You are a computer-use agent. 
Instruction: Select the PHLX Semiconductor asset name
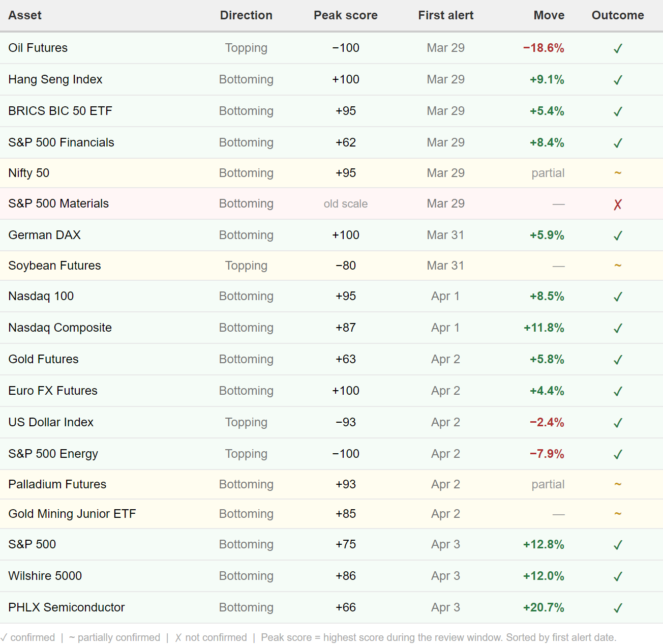(67, 607)
